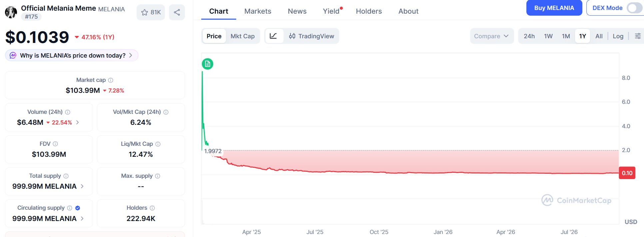This screenshot has width=644, height=237.
Task: Switch chart to Mkt Cap view
Action: pyautogui.click(x=243, y=36)
